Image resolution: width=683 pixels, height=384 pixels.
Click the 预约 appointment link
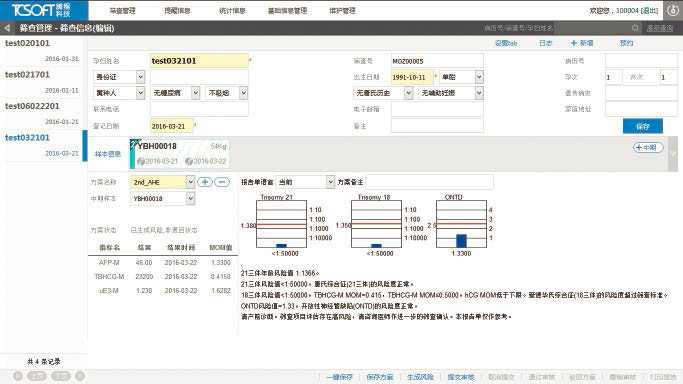coord(626,43)
